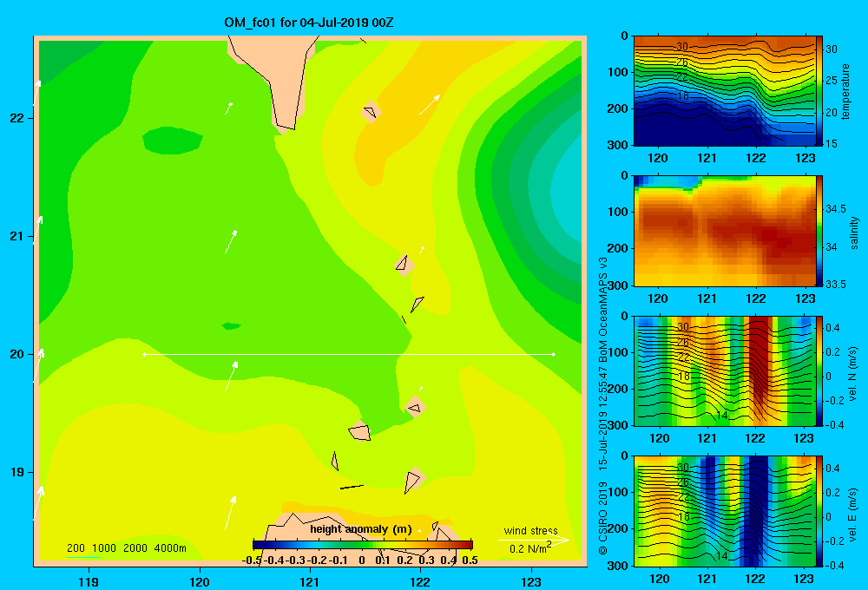Screen dimensions: 868x590
Task: Click the rotated "salinity" axis label
Action: [854, 233]
